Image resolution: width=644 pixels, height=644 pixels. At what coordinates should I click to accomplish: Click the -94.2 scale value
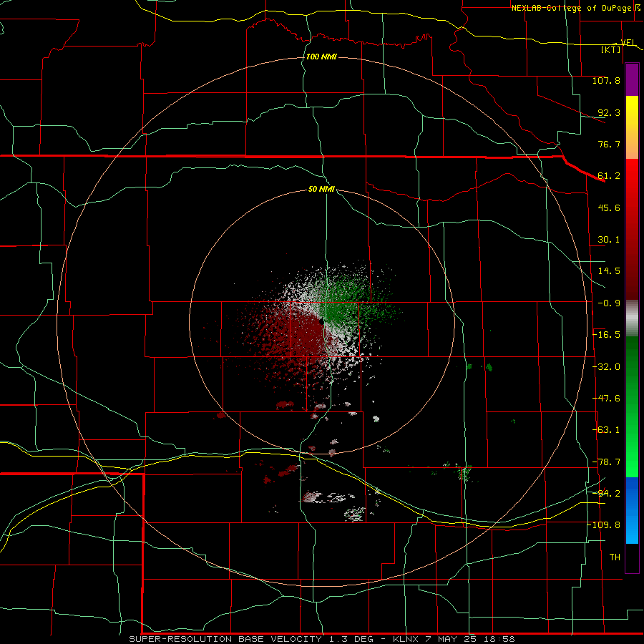(x=606, y=493)
